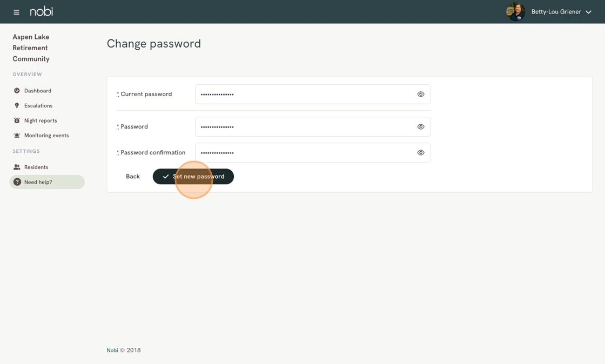Click the Escalations lightbulb icon
Image resolution: width=605 pixels, height=364 pixels.
point(17,105)
